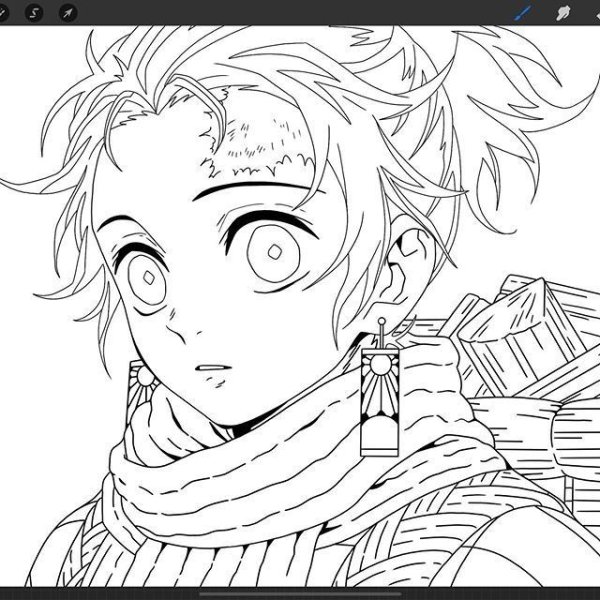The height and width of the screenshot is (600, 600).
Task: Tap the character's open mouth
Action: pyautogui.click(x=212, y=372)
